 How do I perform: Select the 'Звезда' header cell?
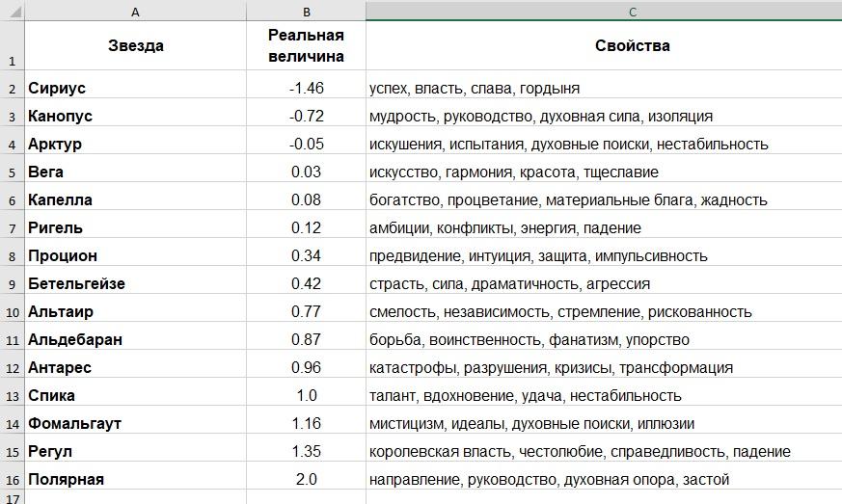coord(135,46)
